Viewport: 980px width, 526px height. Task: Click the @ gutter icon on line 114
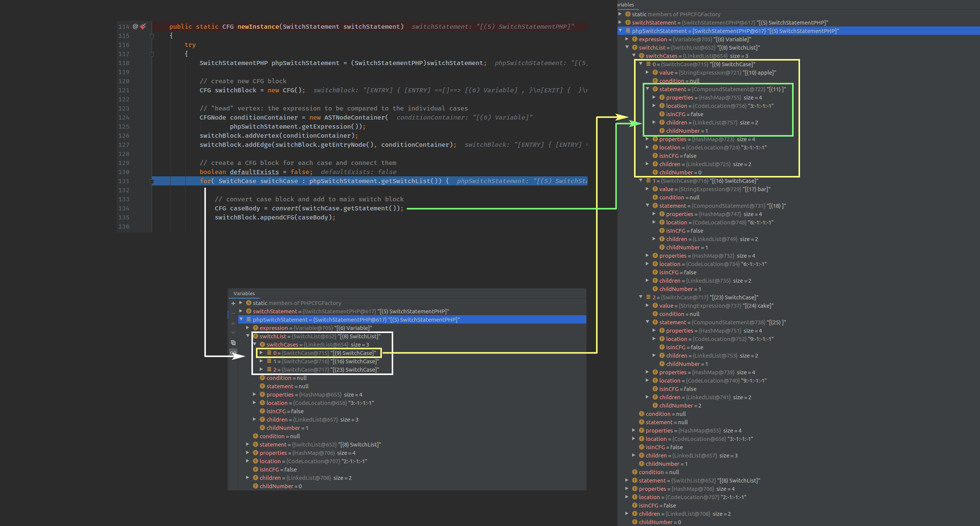pyautogui.click(x=135, y=26)
